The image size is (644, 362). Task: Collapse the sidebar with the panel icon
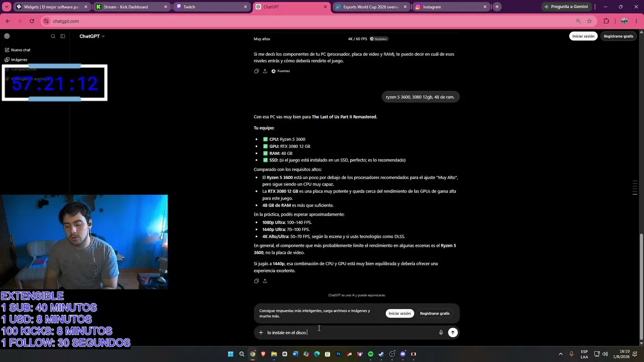(x=63, y=36)
